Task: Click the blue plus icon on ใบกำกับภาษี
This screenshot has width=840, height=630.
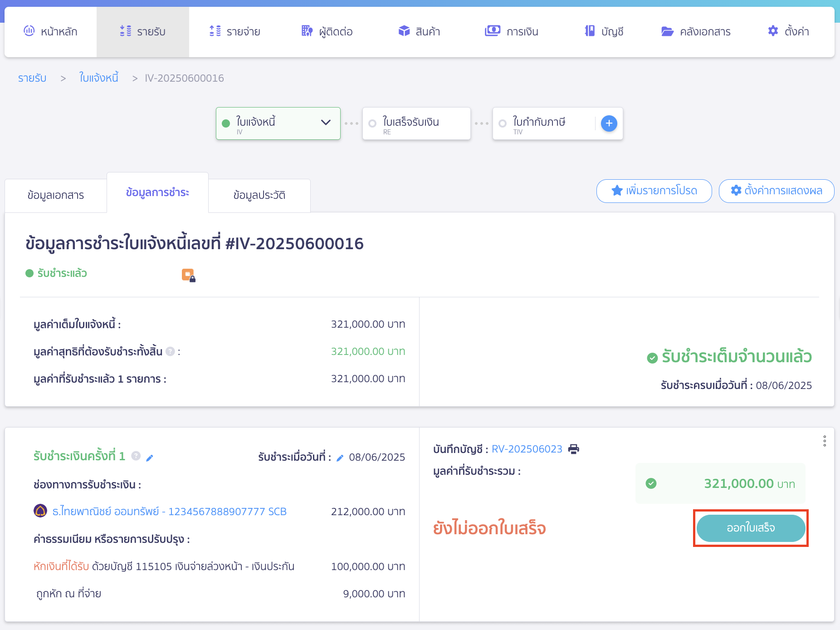Action: 609,123
